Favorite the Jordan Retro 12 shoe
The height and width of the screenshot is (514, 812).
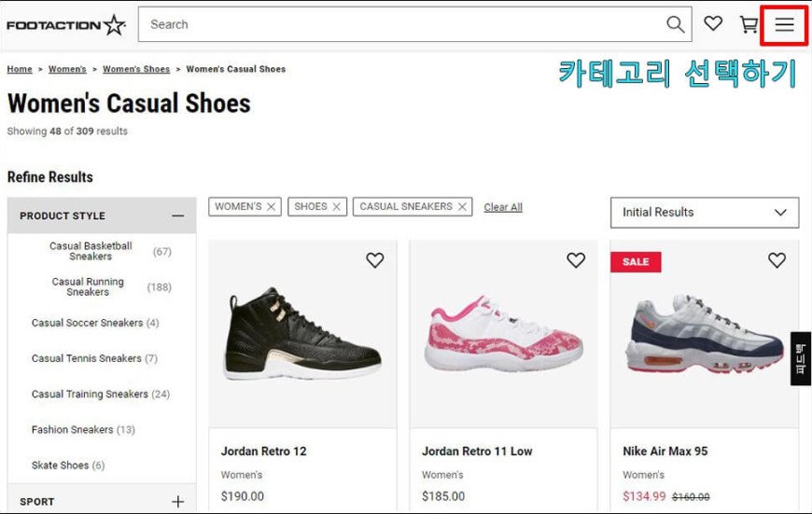pos(375,260)
